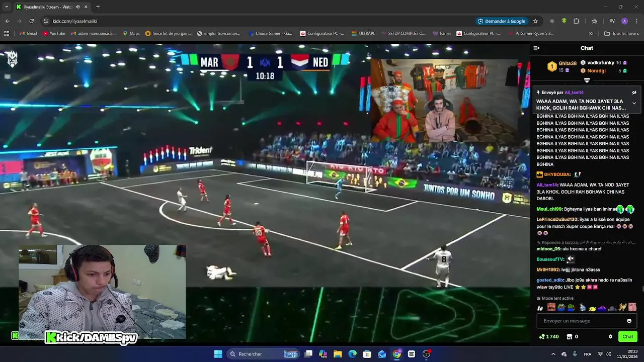Open chat settings gear icon

pyautogui.click(x=610, y=337)
